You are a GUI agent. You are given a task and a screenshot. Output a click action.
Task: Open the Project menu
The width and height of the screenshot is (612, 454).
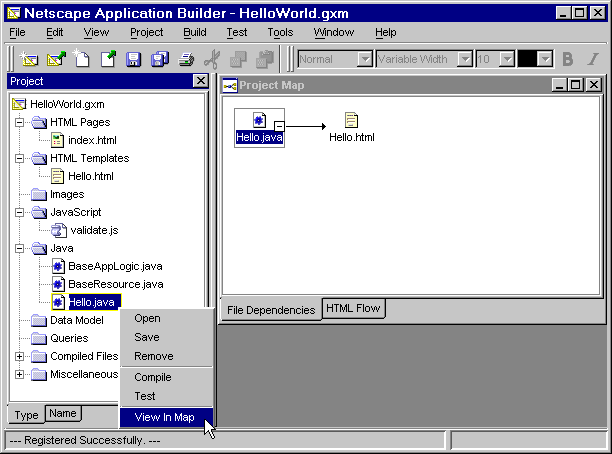pos(146,32)
